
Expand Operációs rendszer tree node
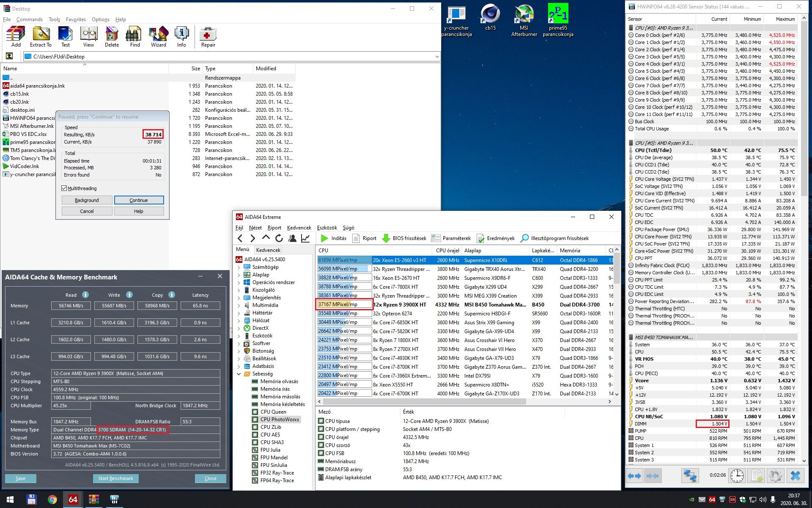click(239, 282)
